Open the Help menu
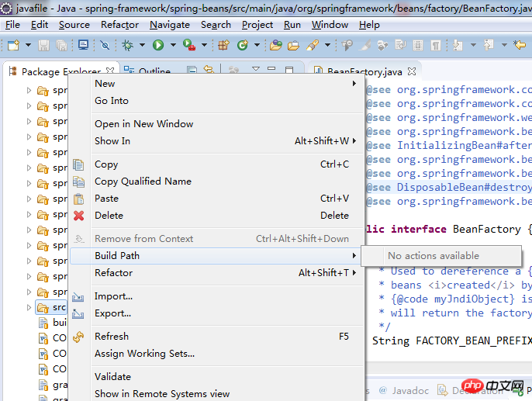Screen dimensions: 532x401 [x=369, y=25]
